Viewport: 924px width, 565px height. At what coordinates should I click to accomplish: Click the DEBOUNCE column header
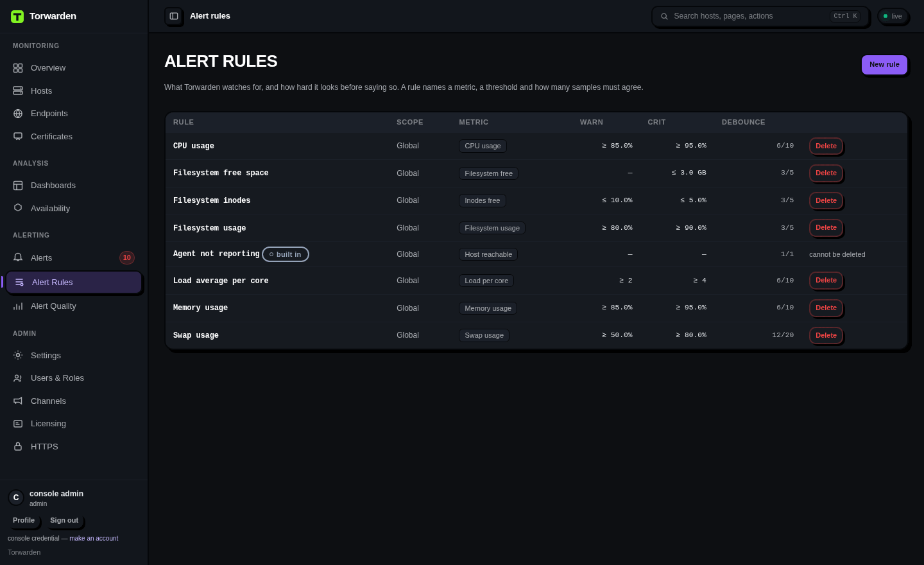(743, 123)
